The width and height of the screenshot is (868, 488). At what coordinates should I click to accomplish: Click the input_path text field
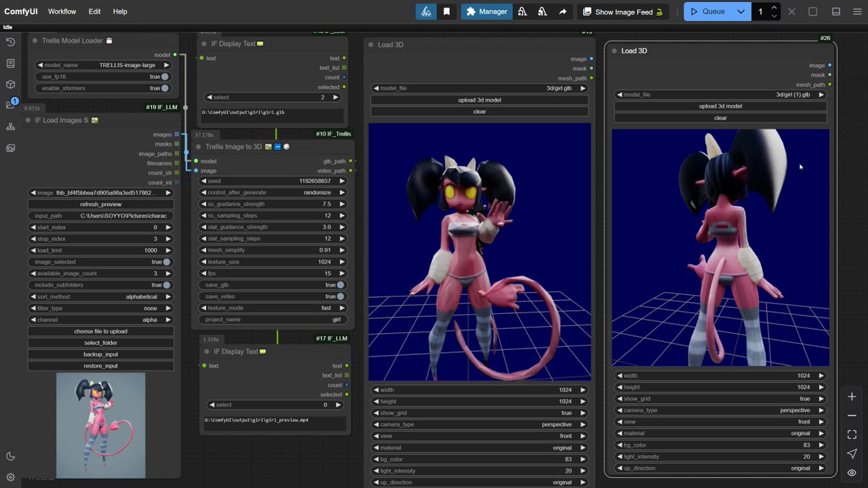click(101, 215)
